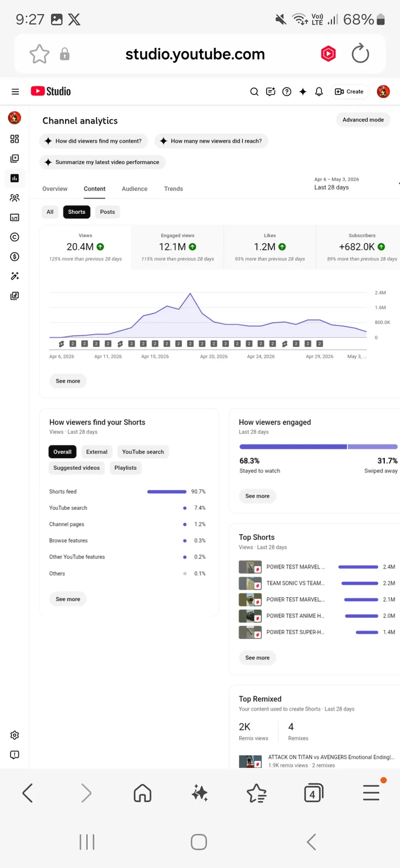Open the comments feedback icon in header
400x868 pixels.
[x=270, y=92]
